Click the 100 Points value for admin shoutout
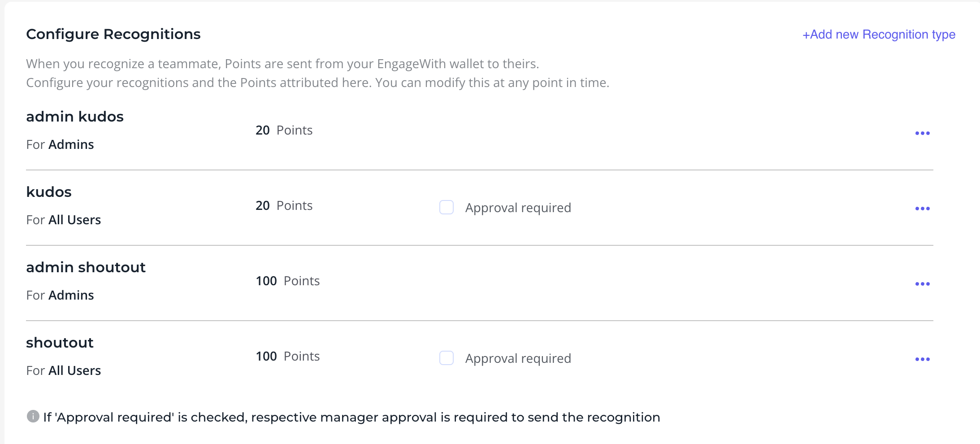Viewport: 980px width, 444px height. pos(287,281)
